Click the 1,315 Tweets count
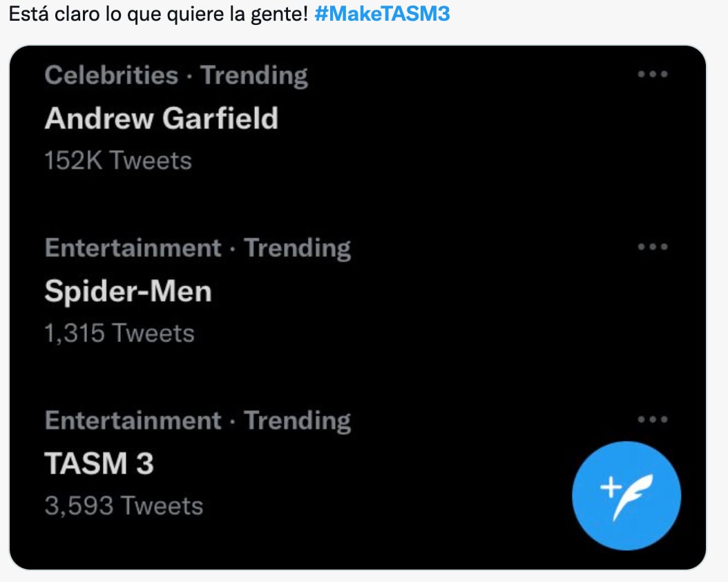728x582 pixels. (119, 333)
